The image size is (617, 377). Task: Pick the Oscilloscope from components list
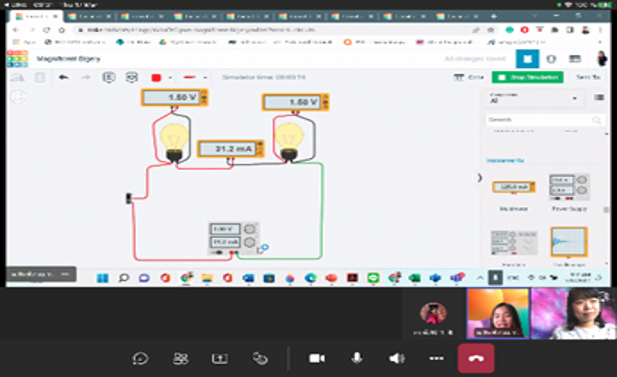coord(569,242)
